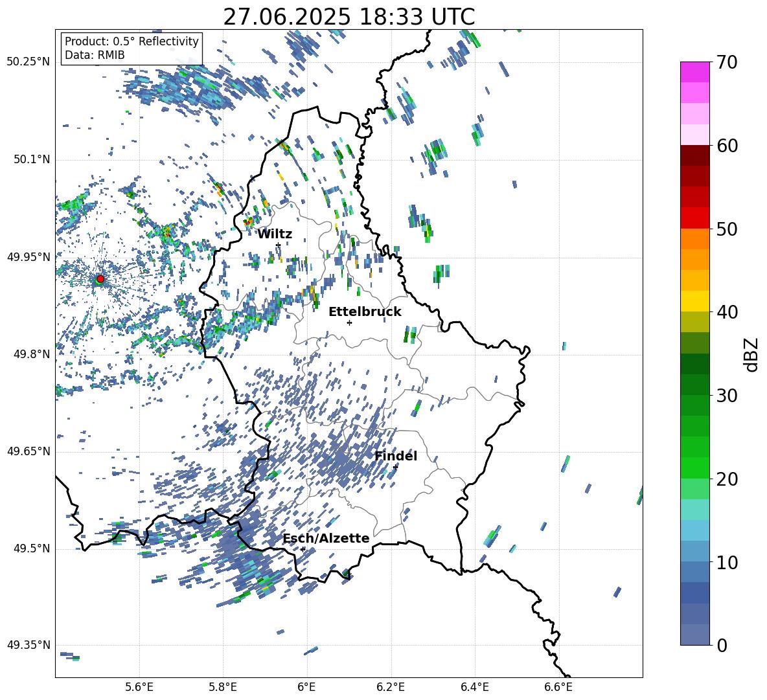The image size is (767, 700).
Task: Click the Ettelbruck station cross marker
Action: pyautogui.click(x=349, y=322)
